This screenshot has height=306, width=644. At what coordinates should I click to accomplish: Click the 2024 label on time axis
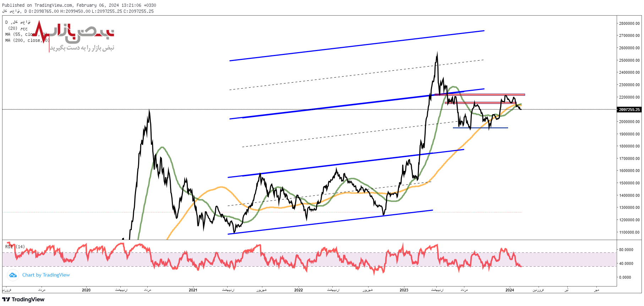point(510,290)
